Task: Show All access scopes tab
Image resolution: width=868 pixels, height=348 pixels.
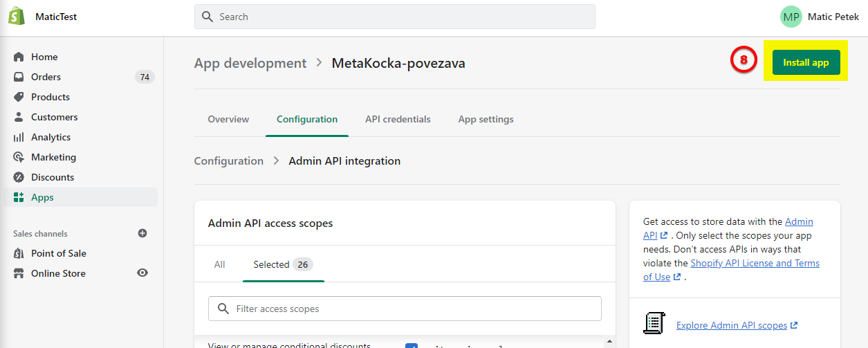Action: point(219,264)
